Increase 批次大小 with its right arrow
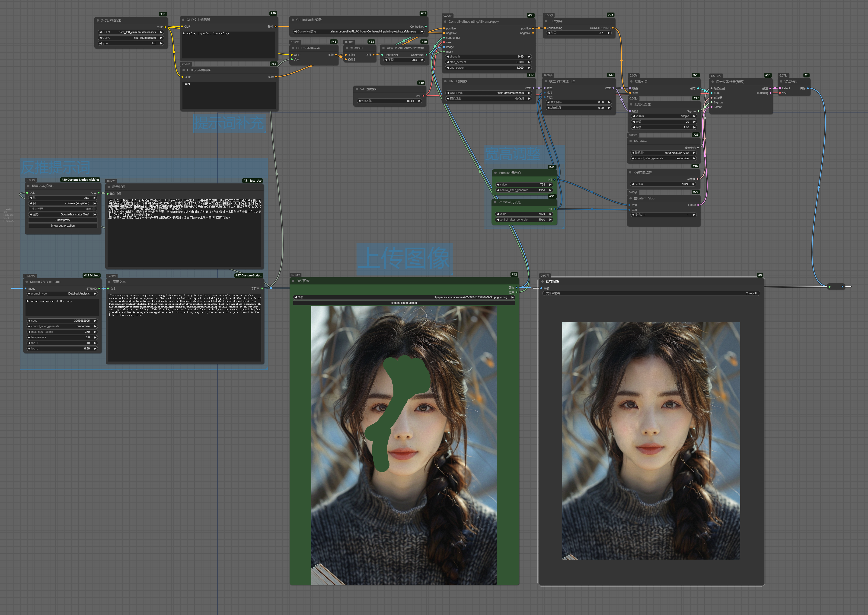Viewport: 868px width, 615px height. tap(694, 215)
